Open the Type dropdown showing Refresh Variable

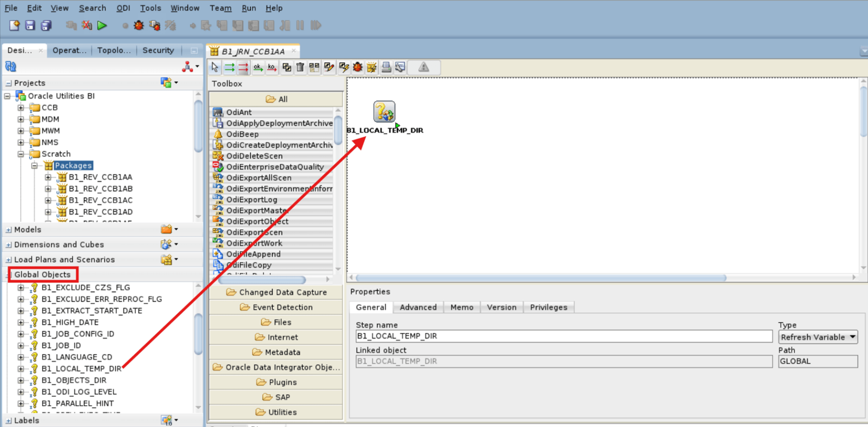click(x=818, y=337)
